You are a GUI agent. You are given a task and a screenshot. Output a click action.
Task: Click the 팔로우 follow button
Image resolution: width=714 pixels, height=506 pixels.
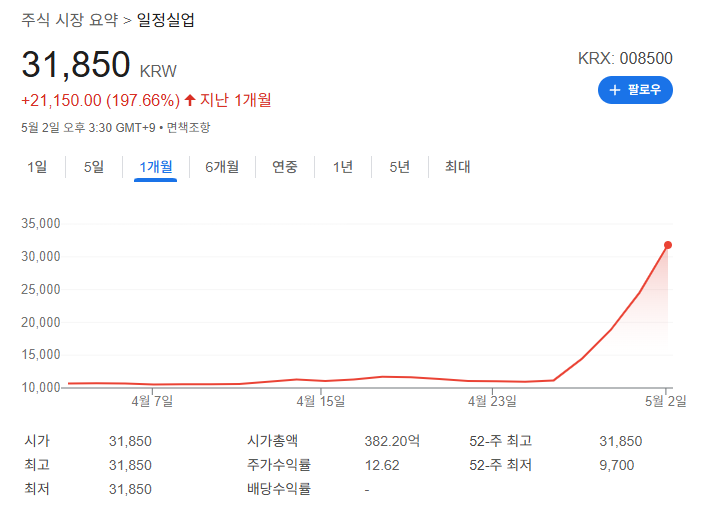pyautogui.click(x=635, y=90)
